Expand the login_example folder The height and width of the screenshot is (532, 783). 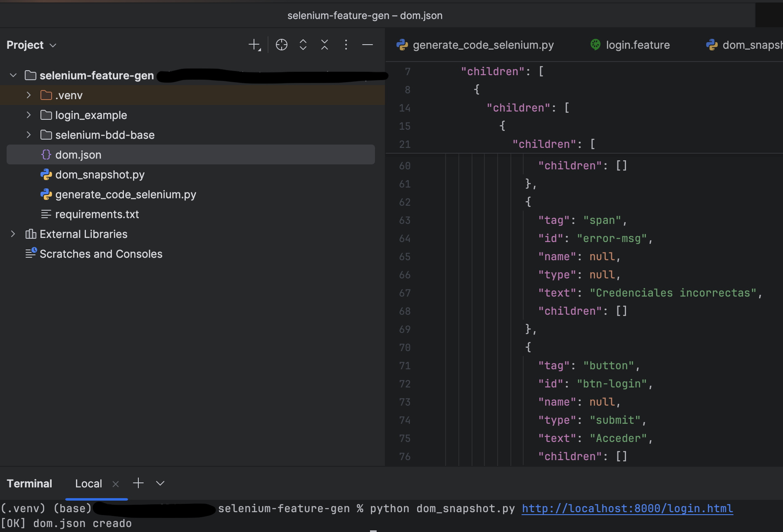tap(28, 115)
